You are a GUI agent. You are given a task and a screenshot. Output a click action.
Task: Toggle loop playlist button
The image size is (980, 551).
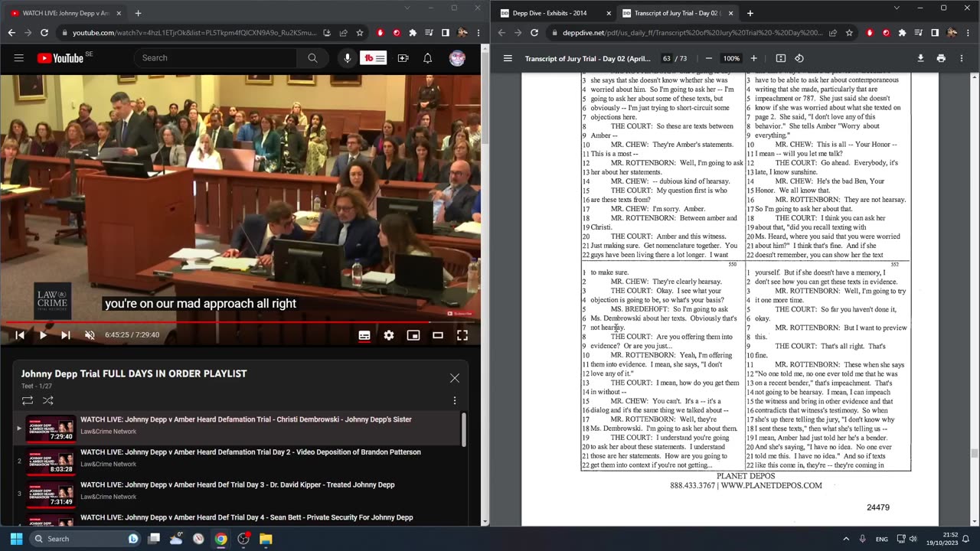(28, 400)
